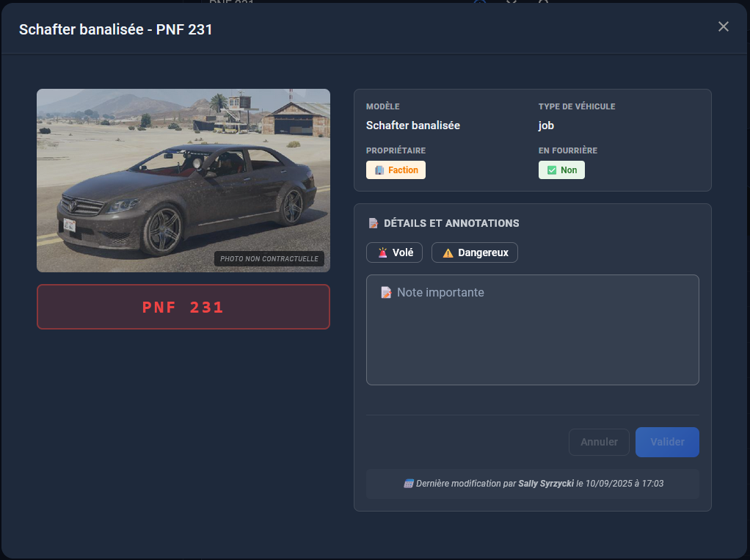Click the notepad icon next to Détails et annotations
This screenshot has height=560, width=750.
coord(374,223)
